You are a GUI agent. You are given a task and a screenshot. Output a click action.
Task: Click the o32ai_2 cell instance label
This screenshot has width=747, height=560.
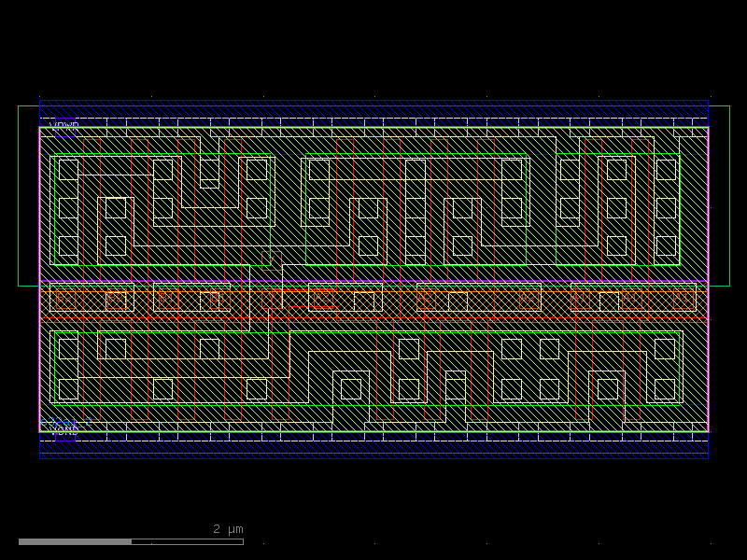point(65,421)
